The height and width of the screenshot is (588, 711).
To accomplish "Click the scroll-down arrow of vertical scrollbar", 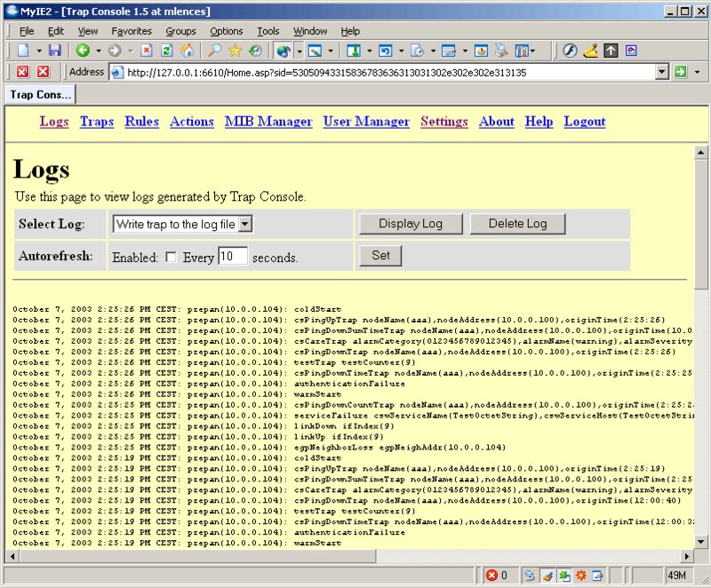I will point(700,541).
